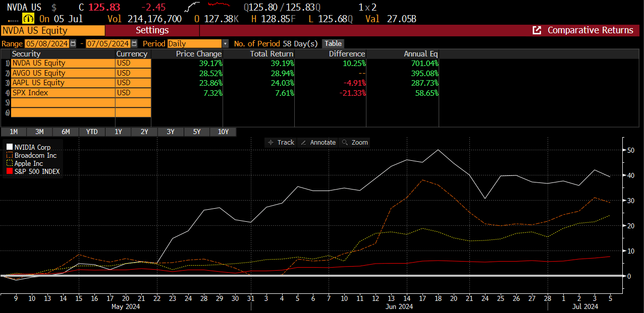Activate the Zoom magnifier tool
This screenshot has width=644, height=313.
(355, 143)
